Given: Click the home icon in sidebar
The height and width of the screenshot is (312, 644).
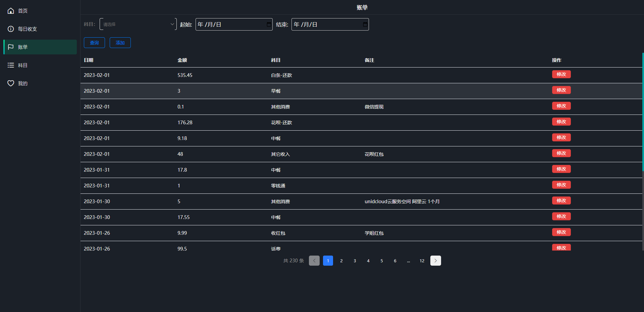Looking at the screenshot, I should [x=11, y=11].
